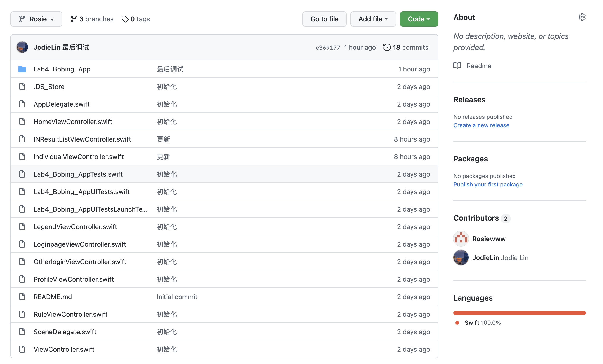Click the gear icon beside About
This screenshot has width=603, height=364.
582,17
